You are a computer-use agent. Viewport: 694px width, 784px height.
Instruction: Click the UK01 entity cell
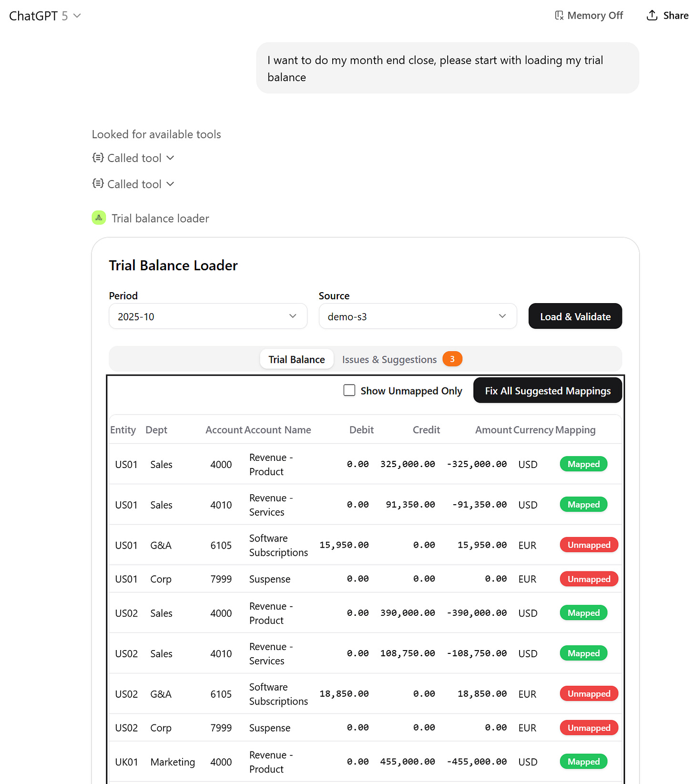coord(126,762)
